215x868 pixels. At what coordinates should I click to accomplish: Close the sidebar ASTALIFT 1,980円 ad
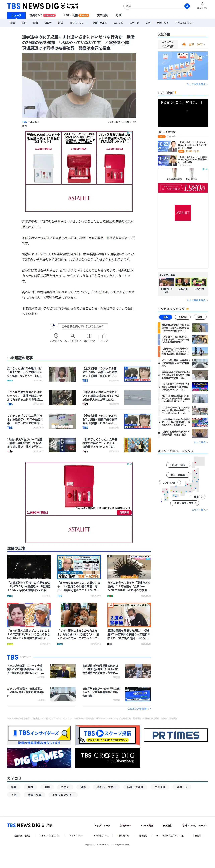[206, 169]
